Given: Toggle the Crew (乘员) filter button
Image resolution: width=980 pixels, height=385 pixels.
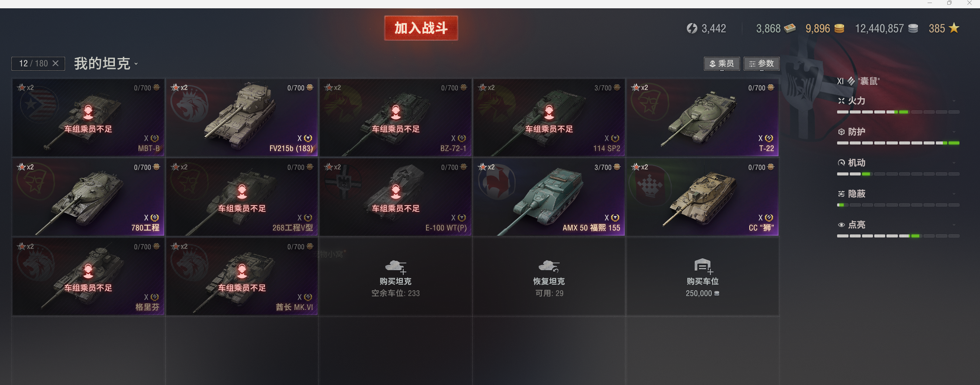Looking at the screenshot, I should [722, 64].
